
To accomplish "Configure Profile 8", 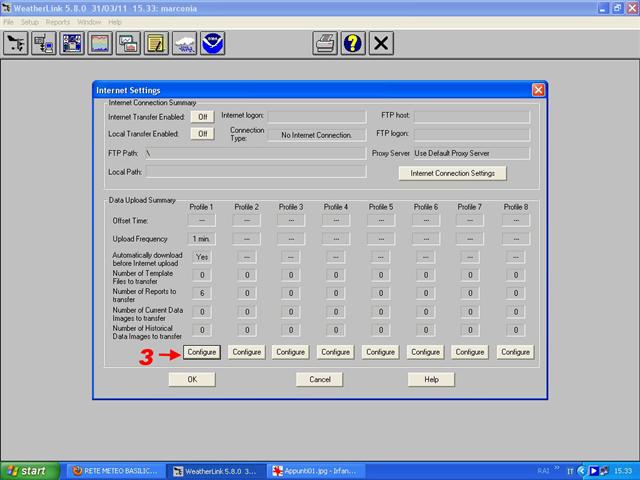I will (515, 352).
